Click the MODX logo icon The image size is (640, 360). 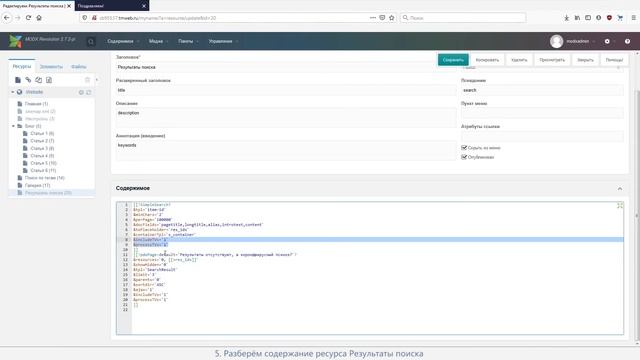point(16,41)
